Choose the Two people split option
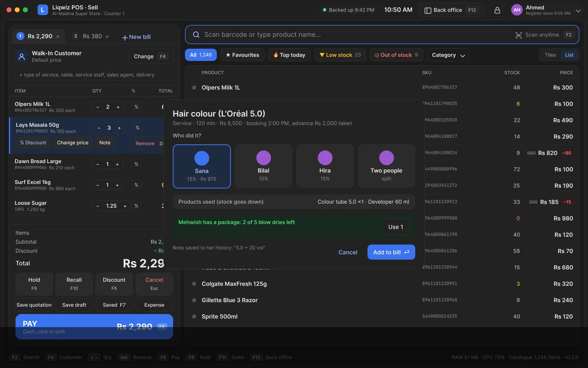 pyautogui.click(x=386, y=166)
